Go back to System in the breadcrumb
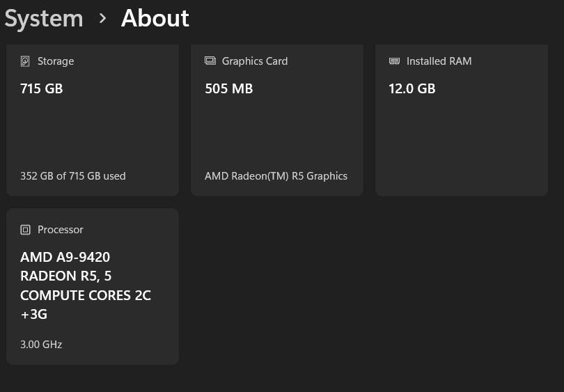This screenshot has width=564, height=392. tap(44, 19)
